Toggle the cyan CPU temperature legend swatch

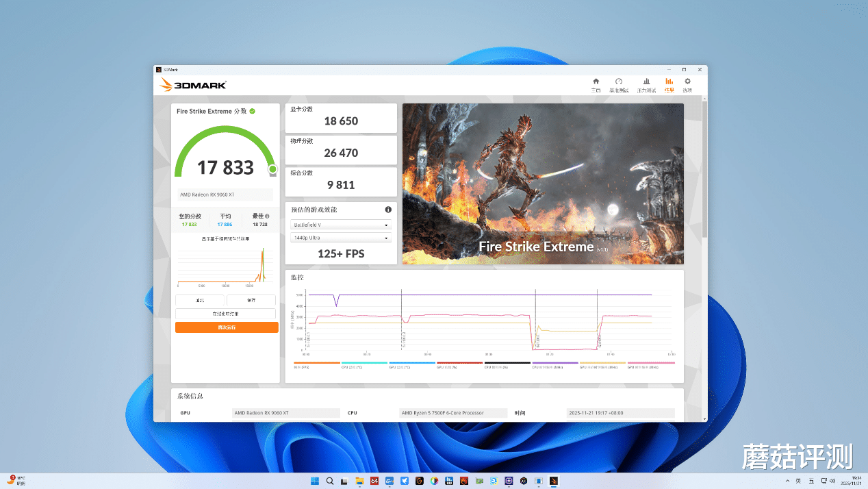[x=364, y=363]
